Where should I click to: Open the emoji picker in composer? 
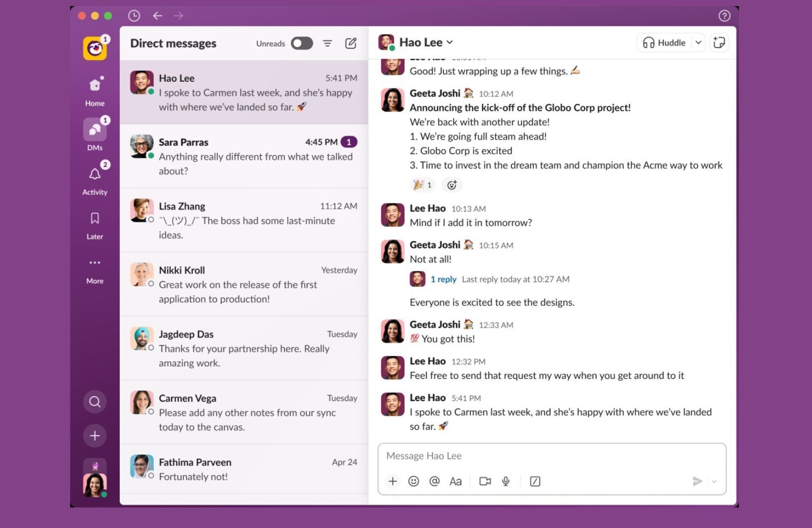tap(414, 481)
